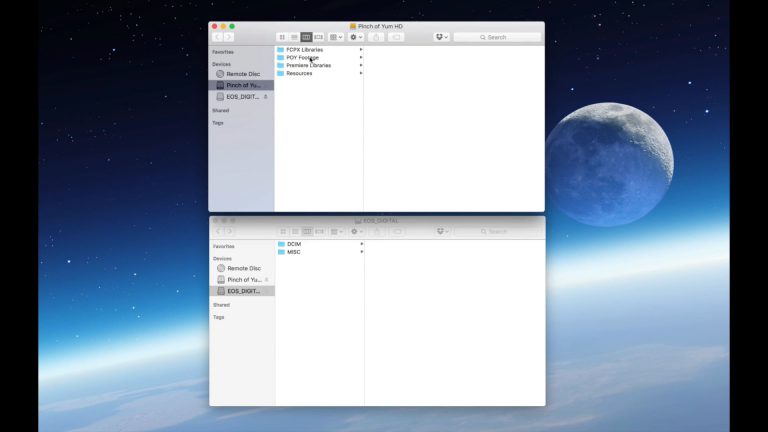Switch EOS_DIGITAL window to Cover Flow
This screenshot has height=432, width=768.
pos(319,231)
